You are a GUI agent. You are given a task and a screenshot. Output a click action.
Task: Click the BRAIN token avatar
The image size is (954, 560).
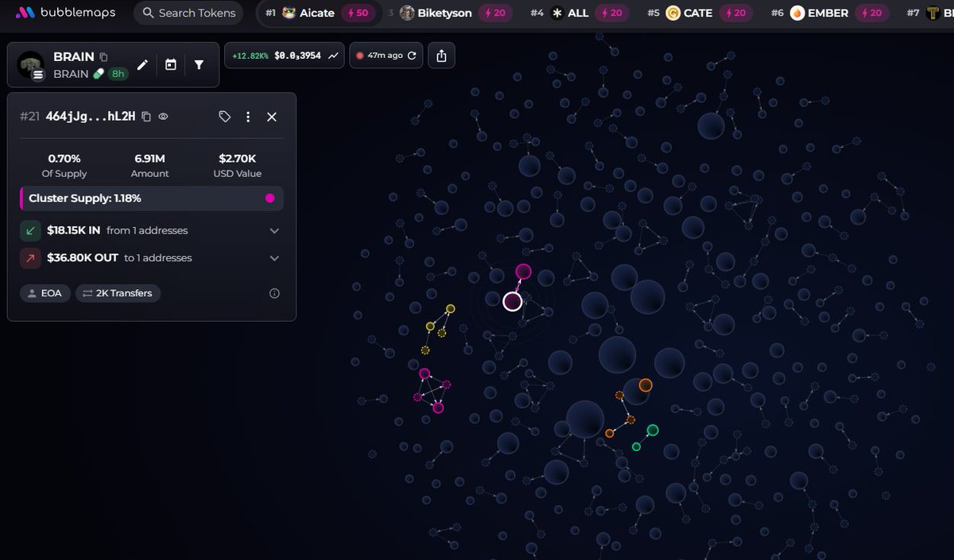click(x=31, y=65)
